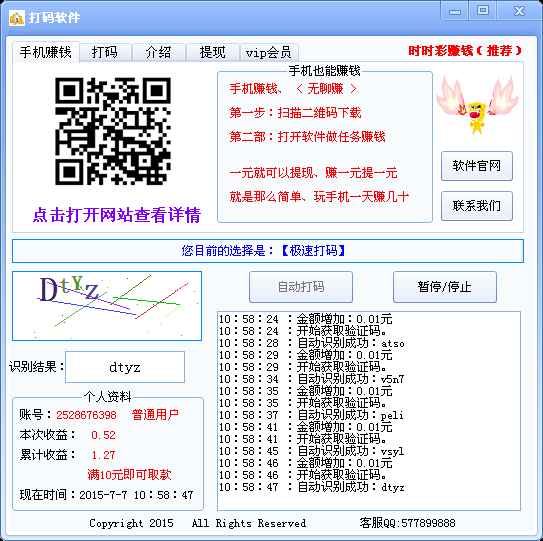Viewport: 543px width, 541px height.
Task: Click the first log line 10:58:24 金额增加
Action: (305, 319)
